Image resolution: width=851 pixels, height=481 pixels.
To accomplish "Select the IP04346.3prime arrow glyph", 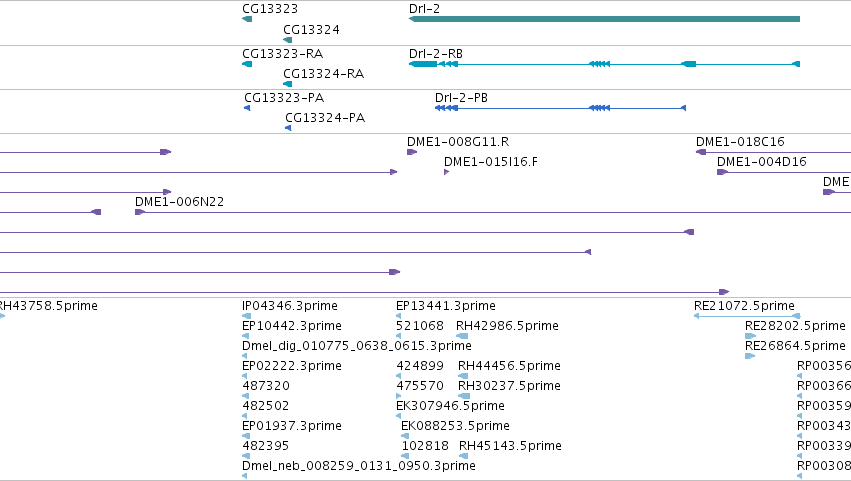I will tap(246, 316).
